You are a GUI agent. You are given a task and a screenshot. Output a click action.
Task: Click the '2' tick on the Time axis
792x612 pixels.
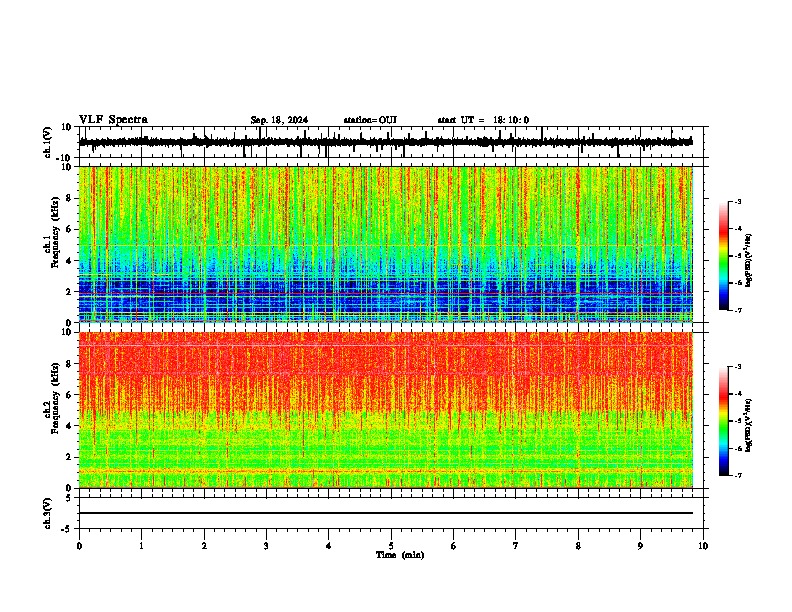(x=204, y=546)
